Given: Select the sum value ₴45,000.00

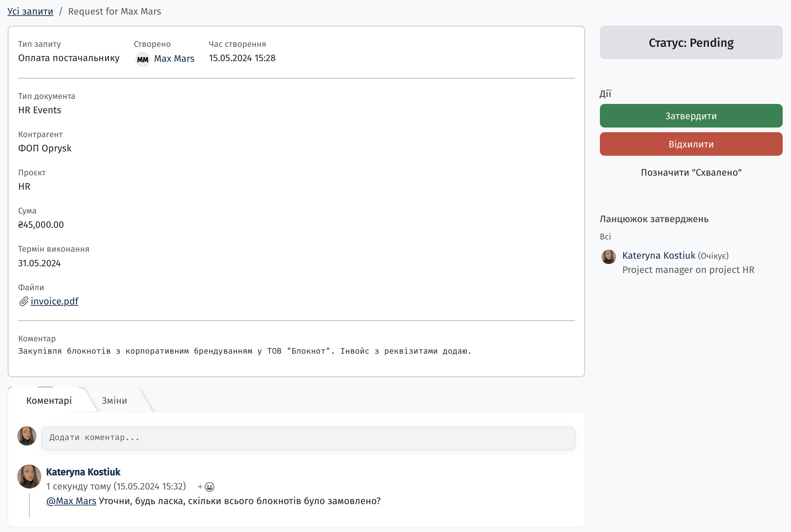Looking at the screenshot, I should point(41,224).
